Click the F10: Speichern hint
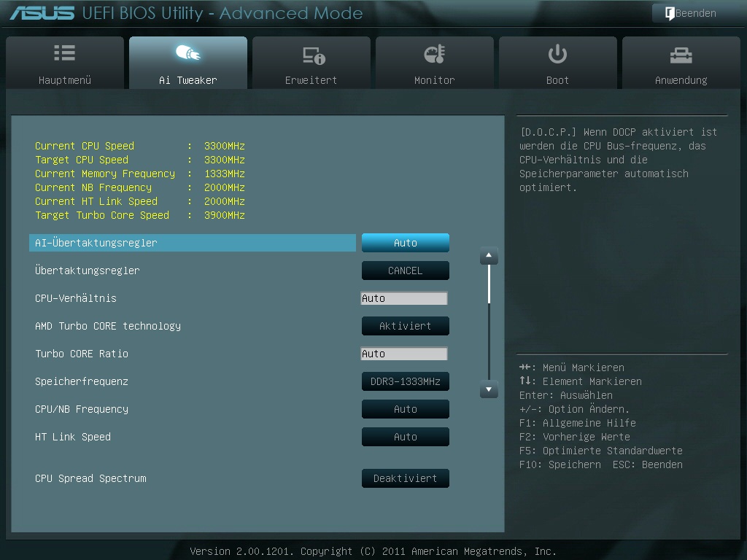 [560, 464]
